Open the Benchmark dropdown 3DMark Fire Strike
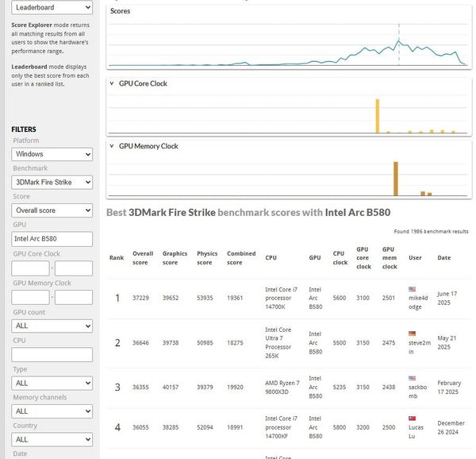Screen dimensions: 476x459 pyautogui.click(x=52, y=183)
